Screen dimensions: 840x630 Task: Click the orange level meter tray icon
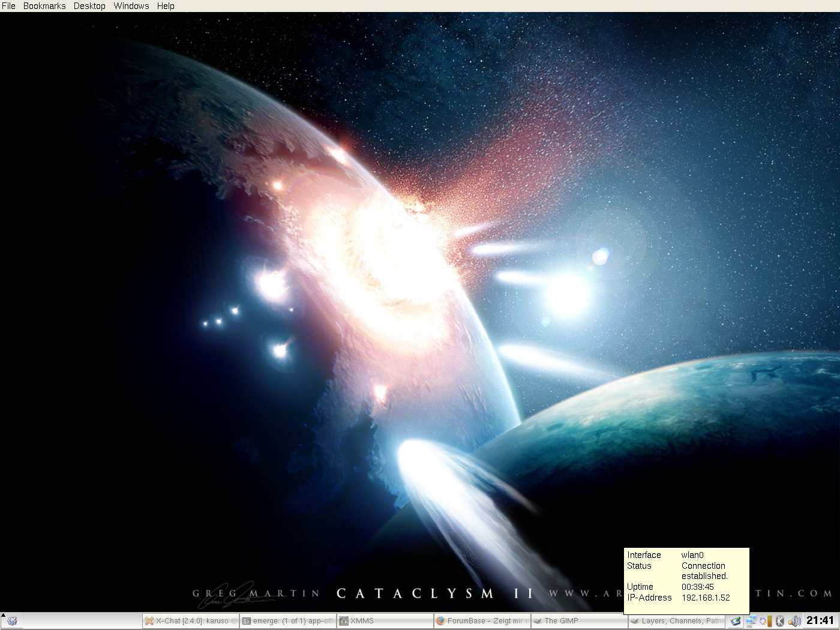[770, 621]
